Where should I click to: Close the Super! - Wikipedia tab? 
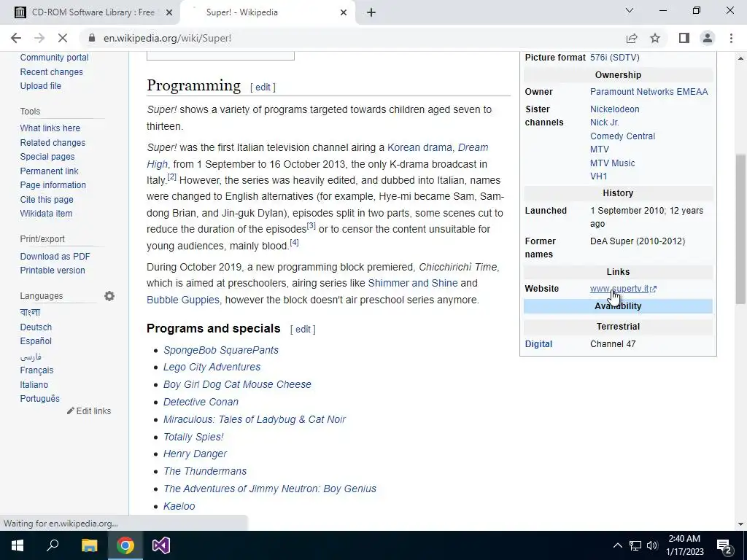click(344, 12)
